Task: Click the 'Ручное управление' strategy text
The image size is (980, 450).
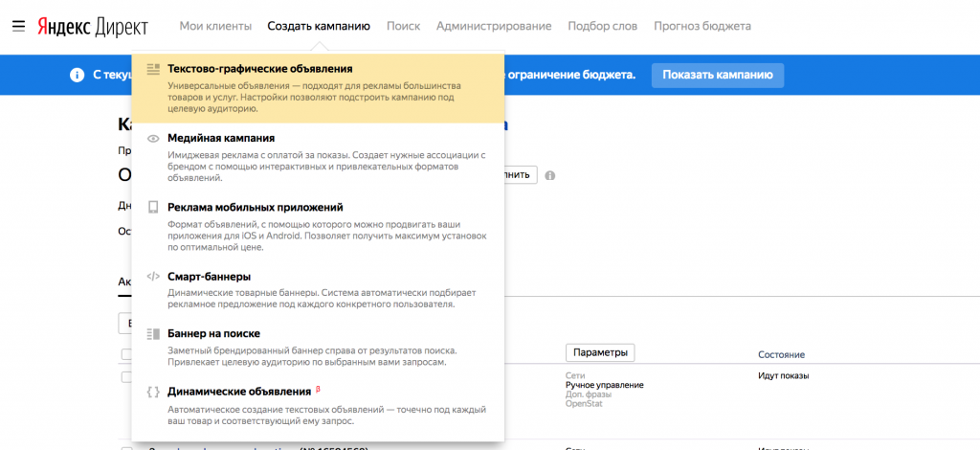Action: coord(605,385)
